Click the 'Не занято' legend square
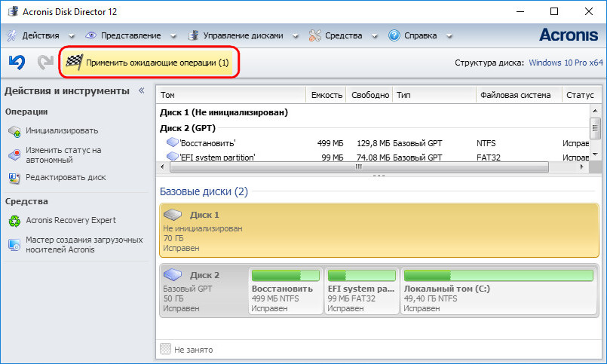The width and height of the screenshot is (607, 364). (165, 349)
